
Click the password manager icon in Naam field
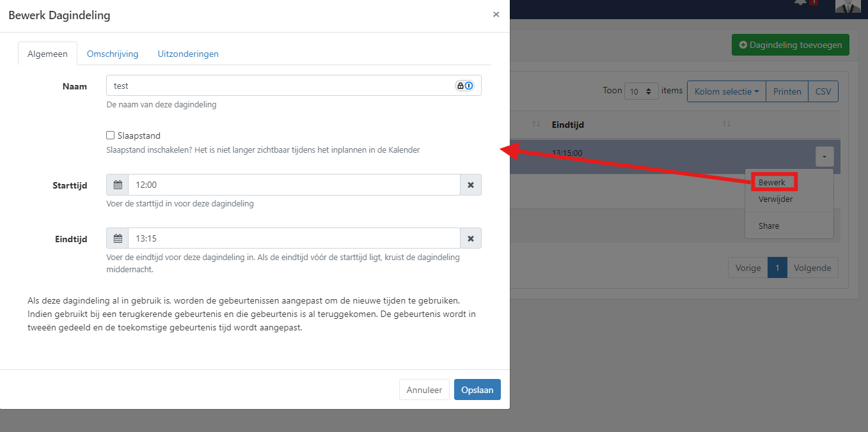(464, 86)
